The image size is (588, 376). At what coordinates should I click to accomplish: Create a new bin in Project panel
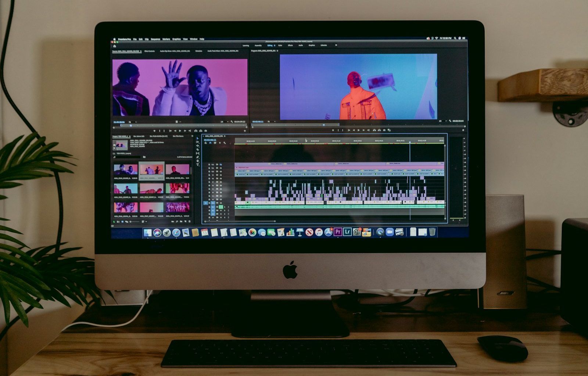(x=181, y=221)
